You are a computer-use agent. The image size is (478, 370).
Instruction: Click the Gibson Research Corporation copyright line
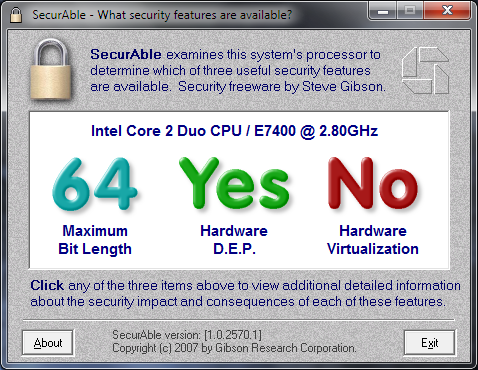(234, 348)
